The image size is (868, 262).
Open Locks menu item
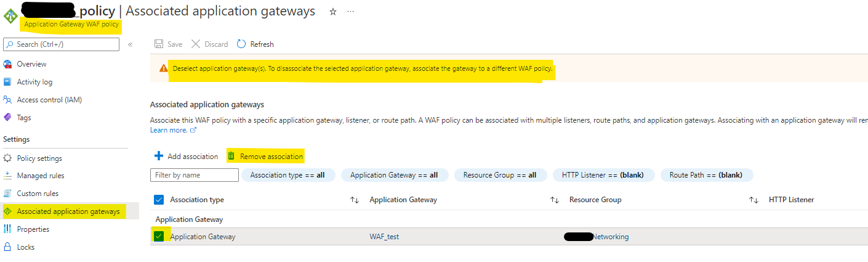26,247
